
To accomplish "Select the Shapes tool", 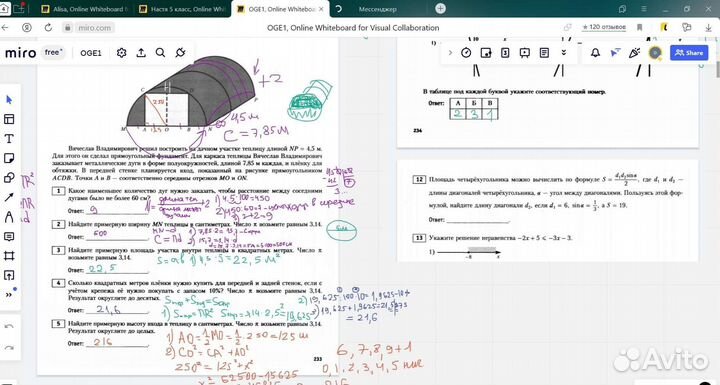I will click(x=9, y=178).
